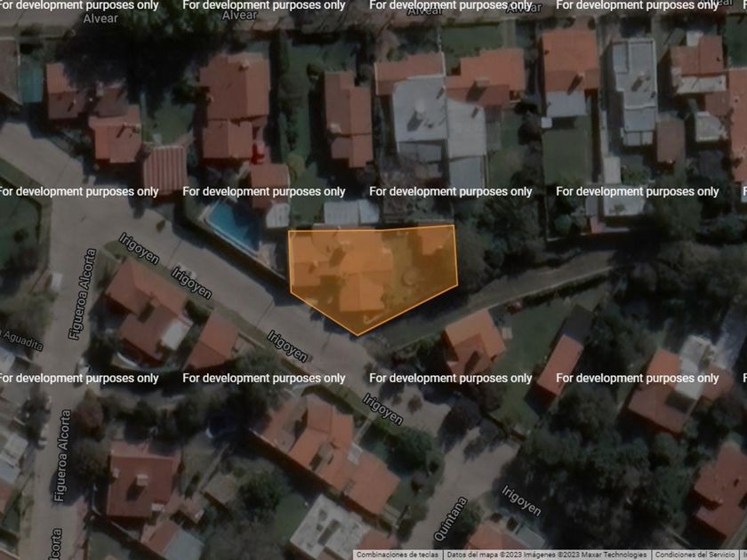The width and height of the screenshot is (747, 560).
Task: Open the Condiciones del Servicio link
Action: click(x=695, y=555)
